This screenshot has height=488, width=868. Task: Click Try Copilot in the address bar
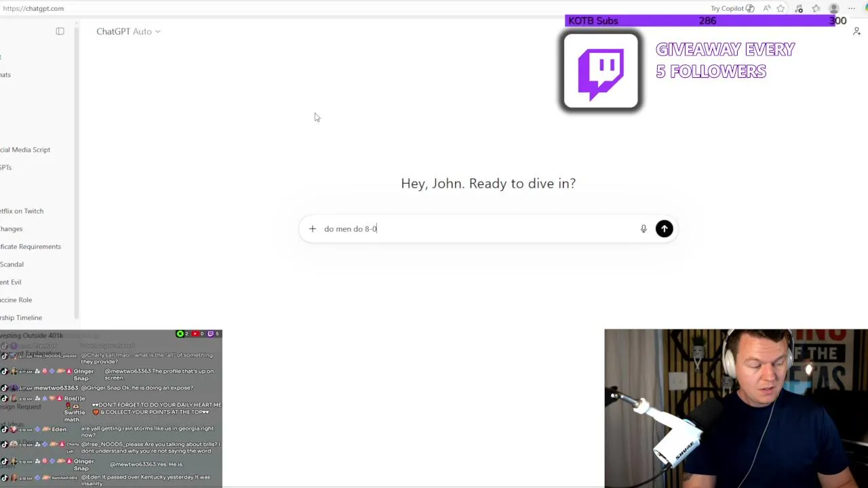[732, 8]
